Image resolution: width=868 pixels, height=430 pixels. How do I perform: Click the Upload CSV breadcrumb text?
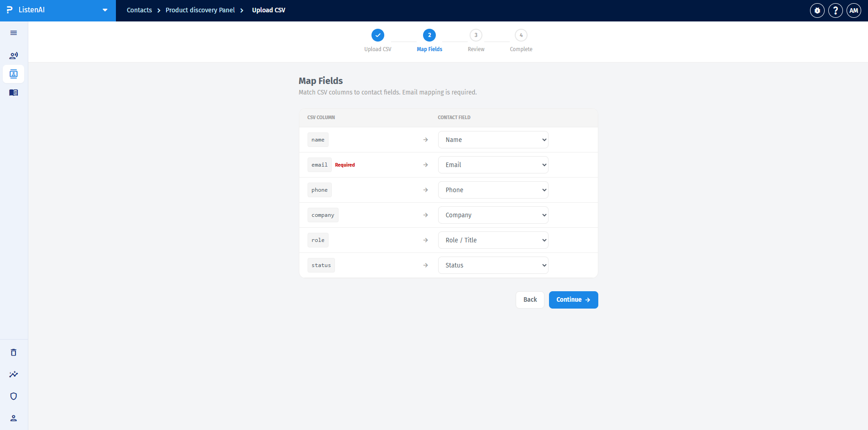269,10
